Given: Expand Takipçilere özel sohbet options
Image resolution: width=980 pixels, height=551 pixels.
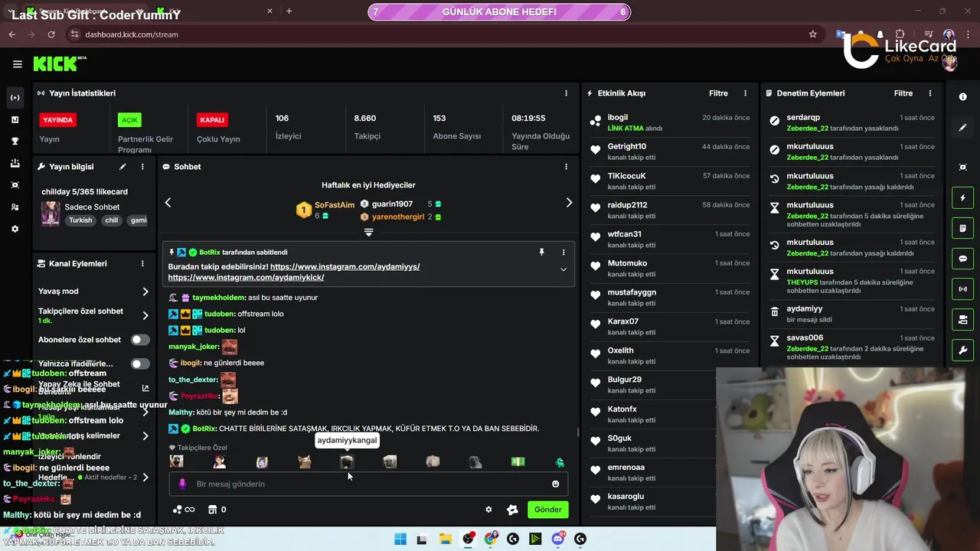Looking at the screenshot, I should point(145,315).
